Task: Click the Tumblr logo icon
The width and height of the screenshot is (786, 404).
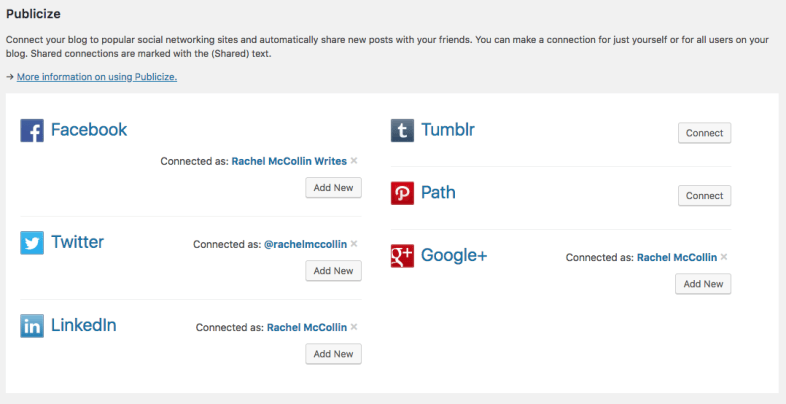Action: click(403, 130)
